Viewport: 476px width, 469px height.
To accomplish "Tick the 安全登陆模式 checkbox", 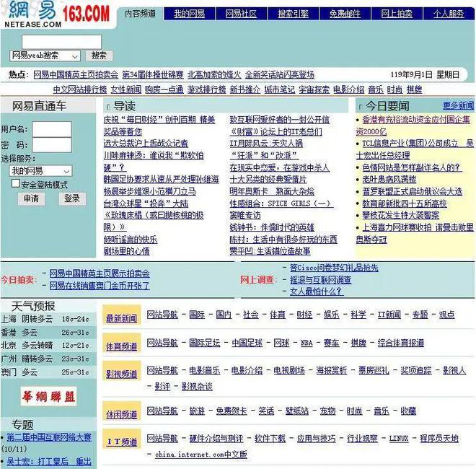I will click(15, 183).
